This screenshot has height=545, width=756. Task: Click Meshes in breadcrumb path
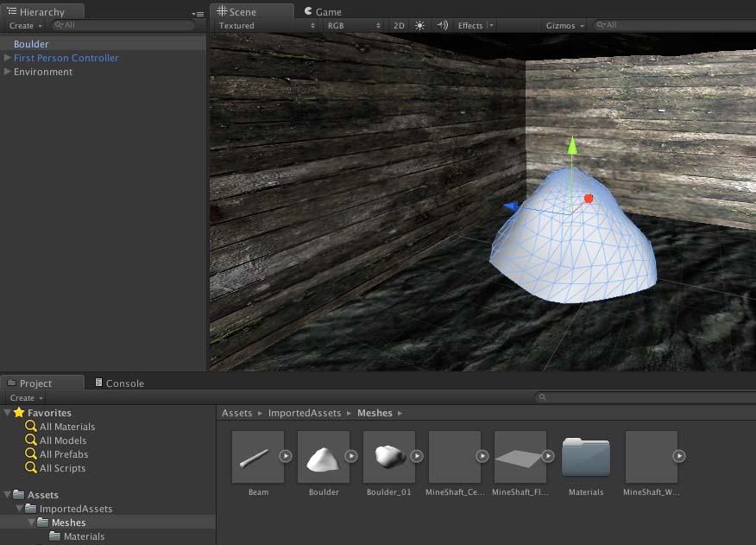[375, 413]
